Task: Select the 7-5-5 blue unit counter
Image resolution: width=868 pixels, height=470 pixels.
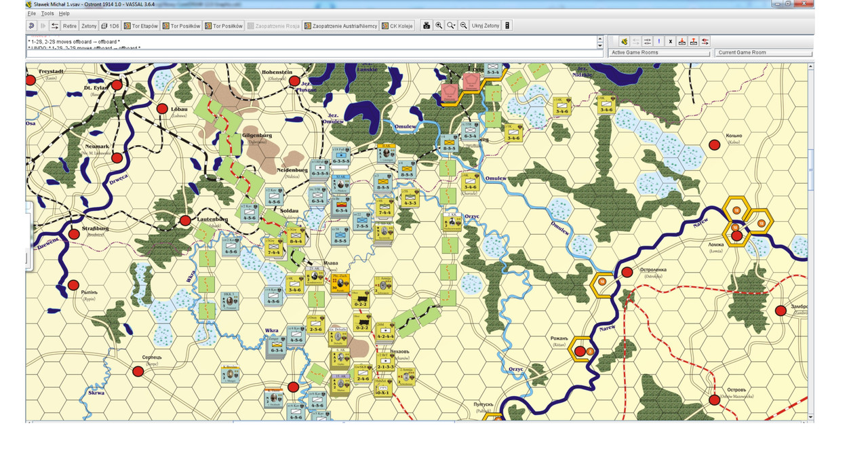Action: click(x=362, y=221)
